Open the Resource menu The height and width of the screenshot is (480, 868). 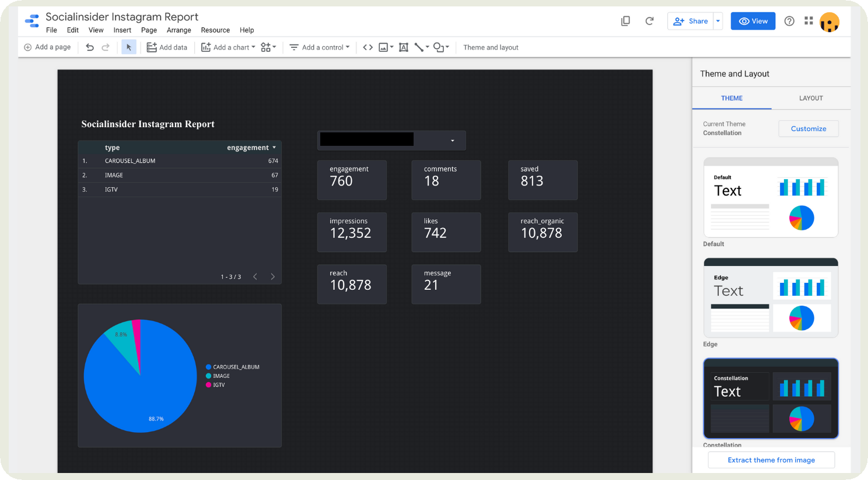215,30
